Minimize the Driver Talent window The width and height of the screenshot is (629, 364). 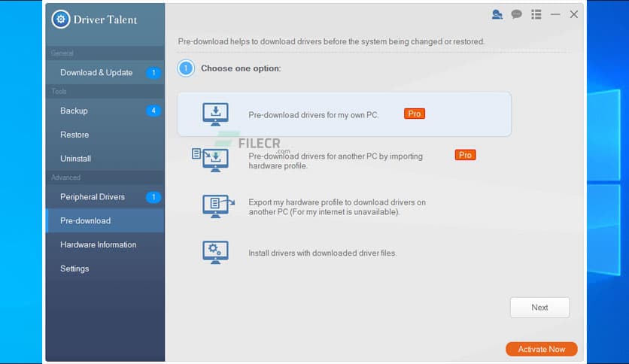pos(555,14)
